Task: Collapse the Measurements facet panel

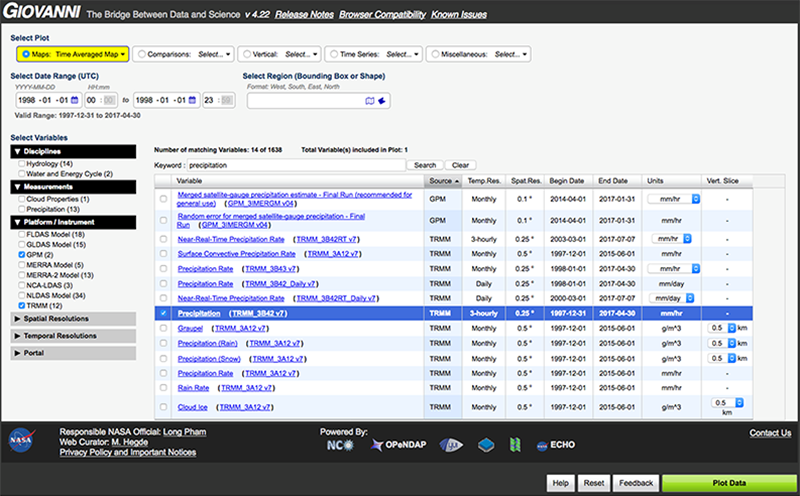Action: coord(73,187)
